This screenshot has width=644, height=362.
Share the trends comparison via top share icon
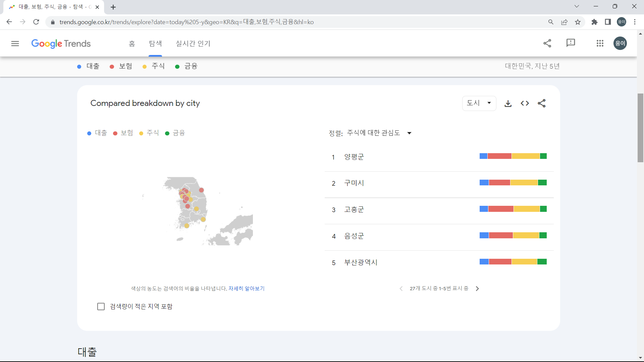coord(547,43)
